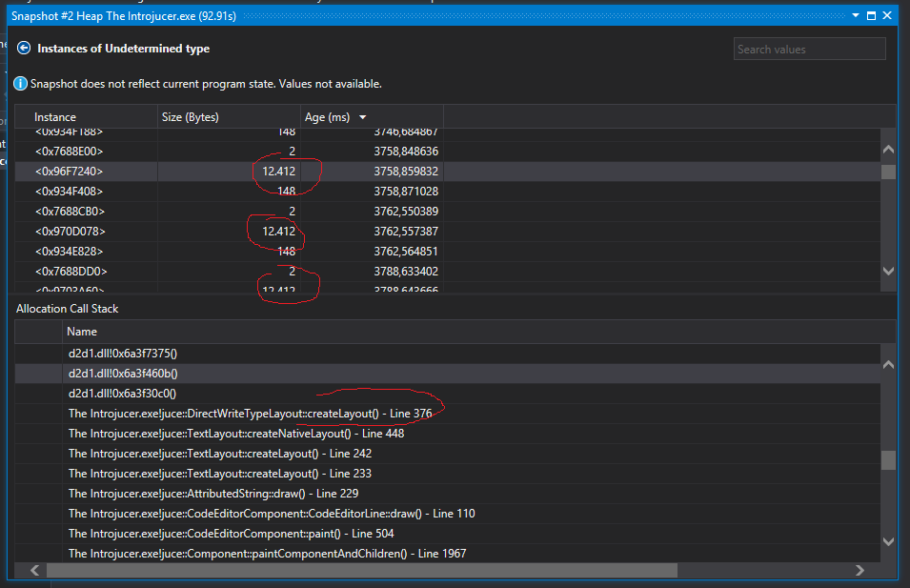Click the back arrow beside Instances heading

pos(24,48)
